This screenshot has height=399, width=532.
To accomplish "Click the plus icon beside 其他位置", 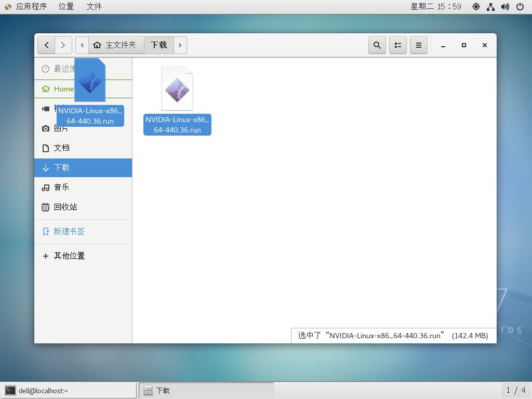I will tap(46, 256).
